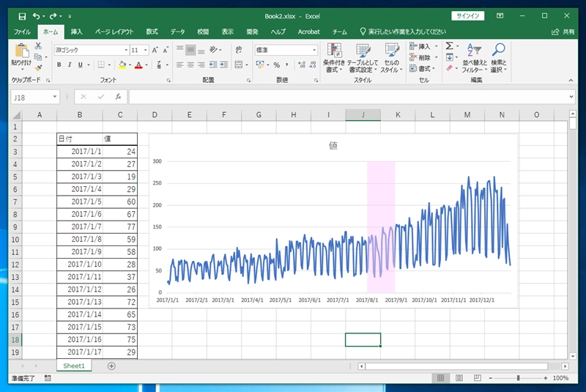Open Cell Styles セルのスタイル
The image size is (586, 392).
(x=391, y=58)
